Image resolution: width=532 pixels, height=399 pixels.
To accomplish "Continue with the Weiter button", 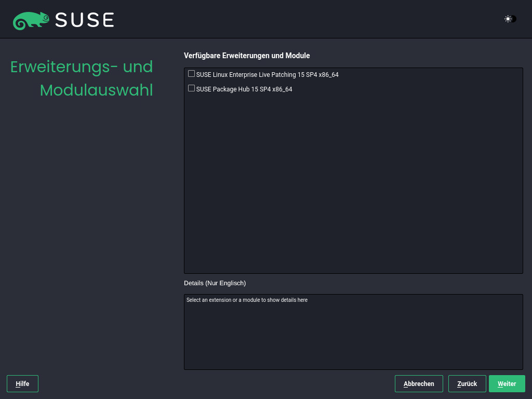I will click(x=507, y=384).
